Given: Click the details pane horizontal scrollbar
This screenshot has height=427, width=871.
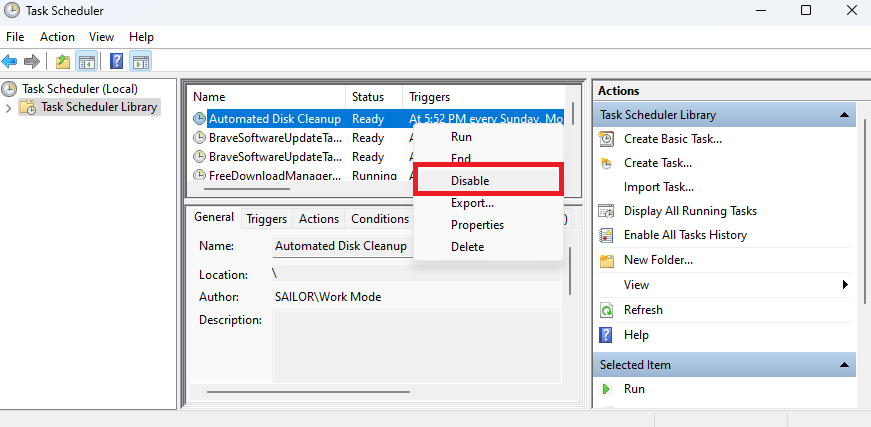Looking at the screenshot, I should pyautogui.click(x=308, y=392).
